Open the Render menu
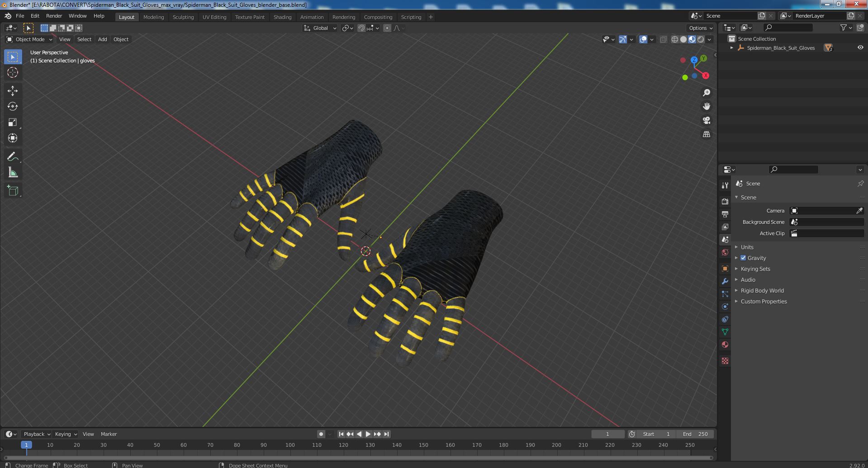868x468 pixels. click(54, 16)
